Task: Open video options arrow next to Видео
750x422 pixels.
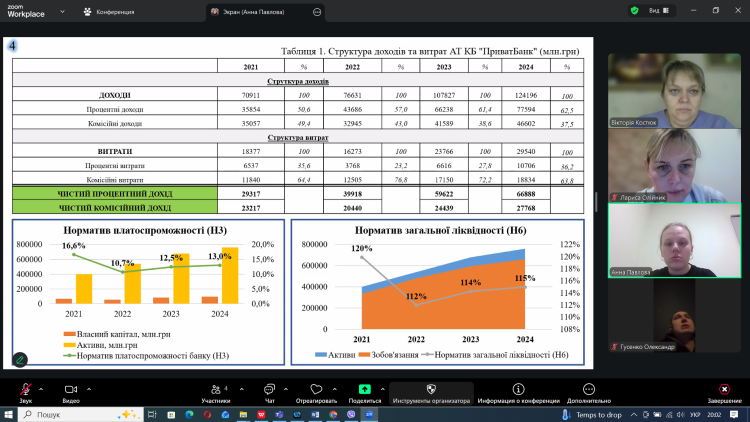Action: point(89,389)
